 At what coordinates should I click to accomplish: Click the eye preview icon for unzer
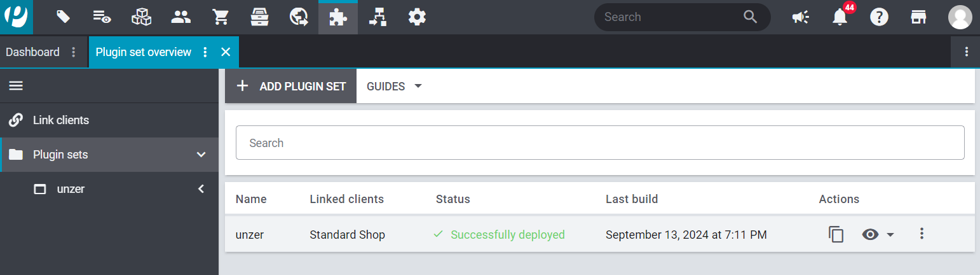(870, 234)
